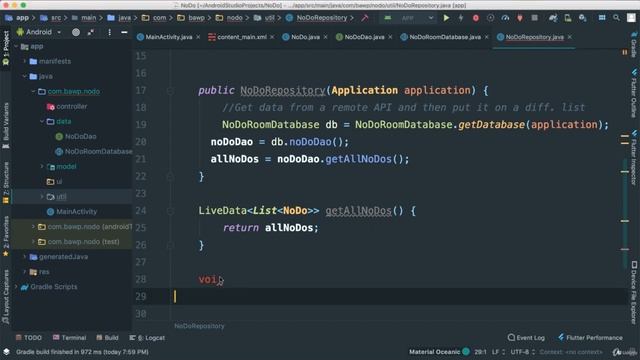Open the Flutter Outline side tab
This screenshot has width=640, height=360.
(634, 93)
